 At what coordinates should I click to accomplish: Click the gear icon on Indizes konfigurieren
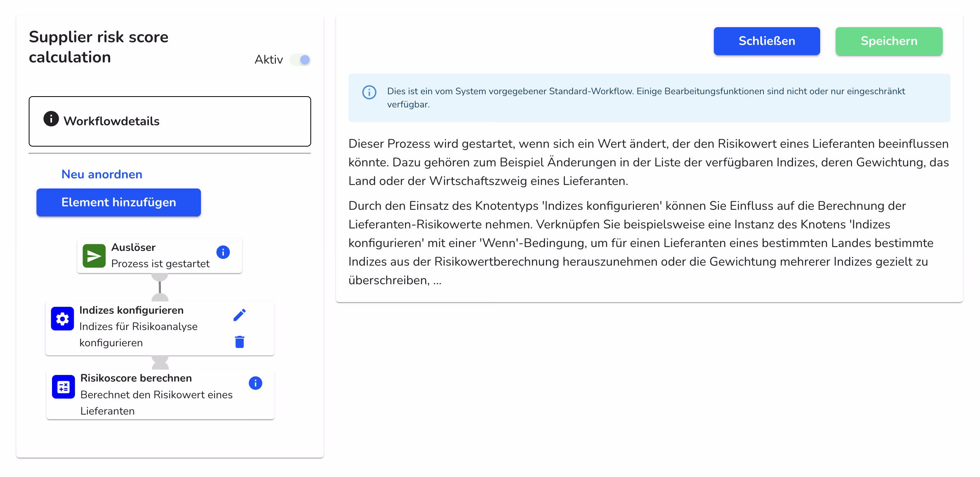pos(62,318)
